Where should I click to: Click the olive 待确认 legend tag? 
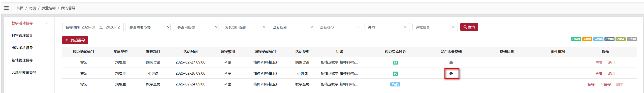coord(620,39)
